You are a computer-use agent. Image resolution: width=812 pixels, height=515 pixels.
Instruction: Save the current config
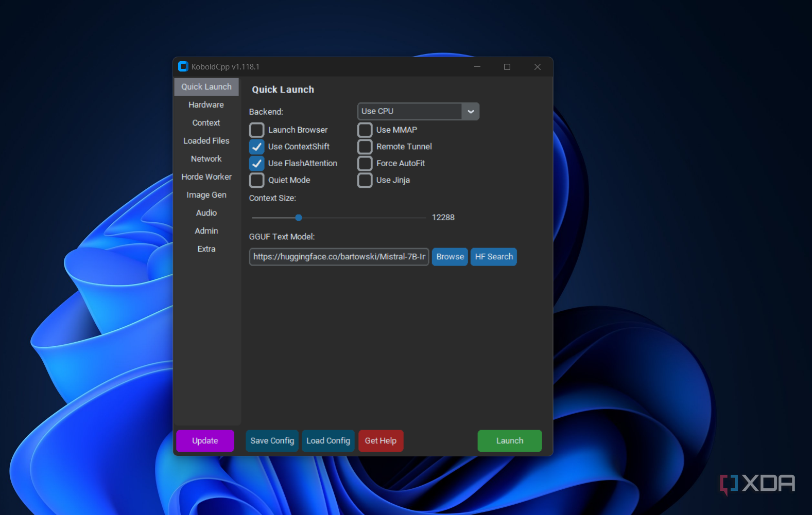click(x=272, y=441)
